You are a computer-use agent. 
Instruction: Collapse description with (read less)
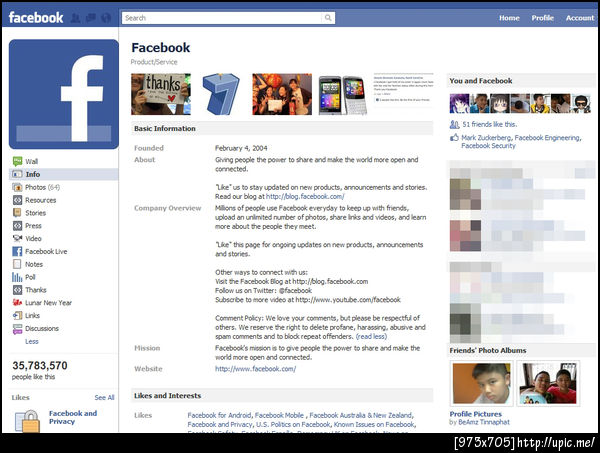pos(371,337)
